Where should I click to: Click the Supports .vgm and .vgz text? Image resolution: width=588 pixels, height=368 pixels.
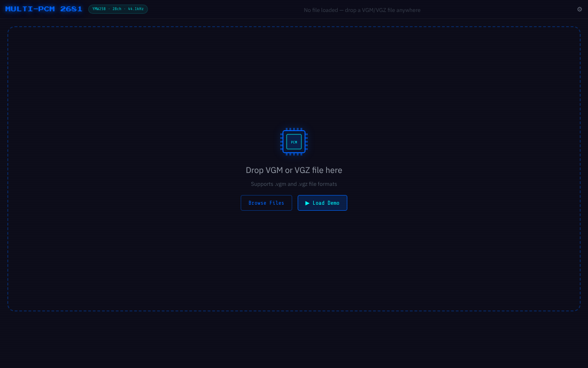tap(294, 184)
